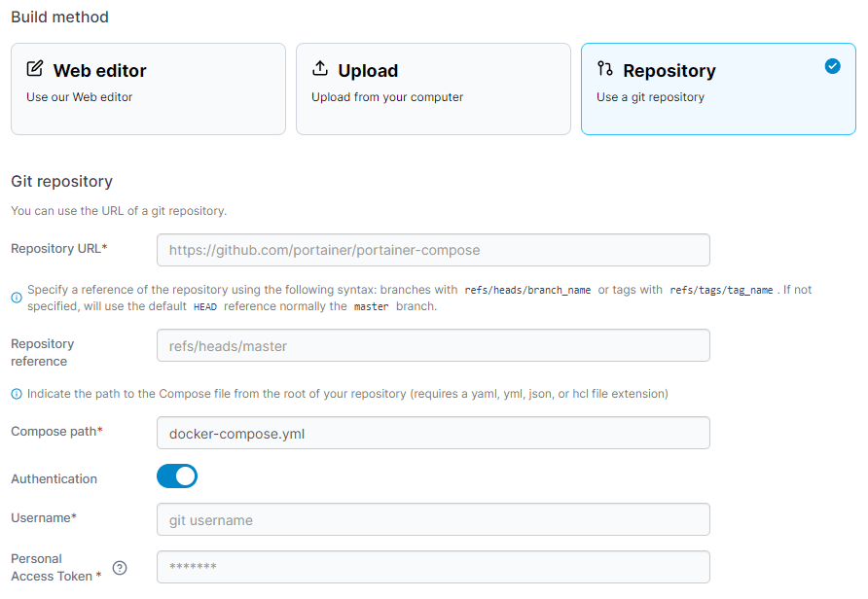This screenshot has height=599, width=868.
Task: Select the Web editor build method
Action: [x=148, y=88]
